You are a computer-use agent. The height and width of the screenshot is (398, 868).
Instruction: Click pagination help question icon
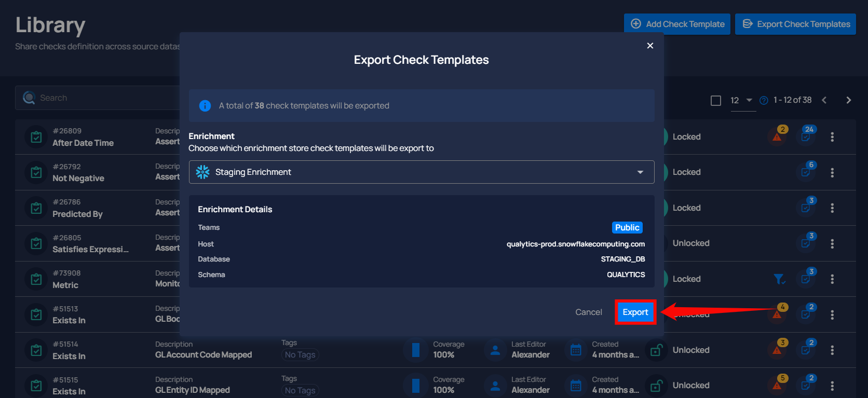click(764, 100)
